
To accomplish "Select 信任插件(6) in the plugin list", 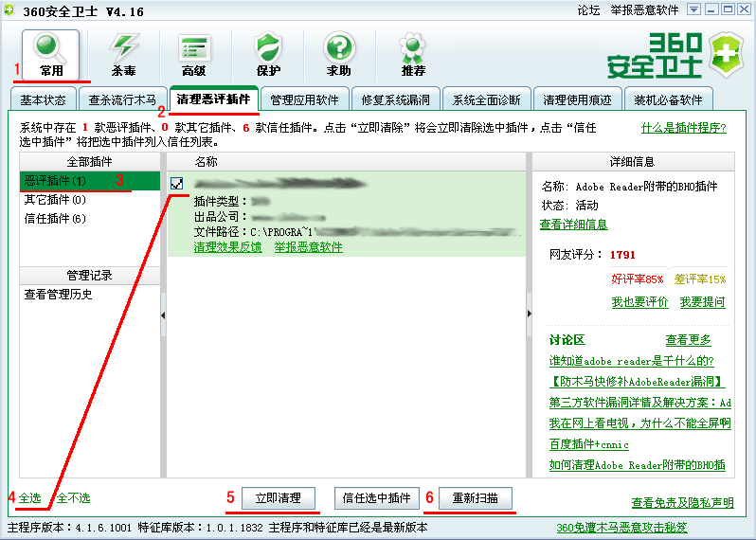I will point(55,219).
